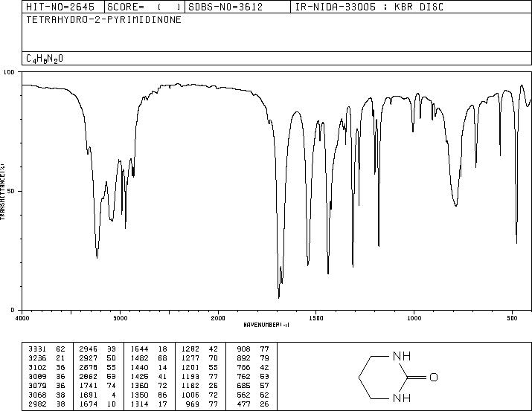
Task: Click the 2000 wavenumber axis label
Action: pyautogui.click(x=218, y=318)
